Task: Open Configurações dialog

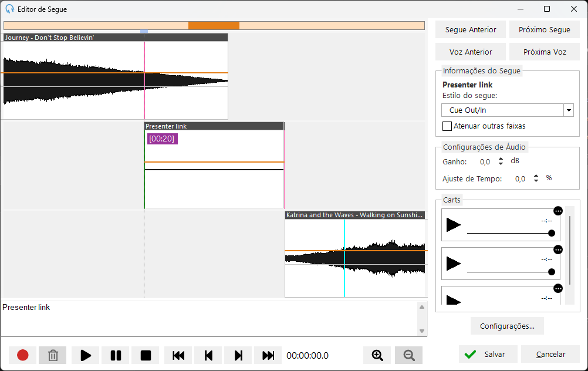Action: coord(507,326)
